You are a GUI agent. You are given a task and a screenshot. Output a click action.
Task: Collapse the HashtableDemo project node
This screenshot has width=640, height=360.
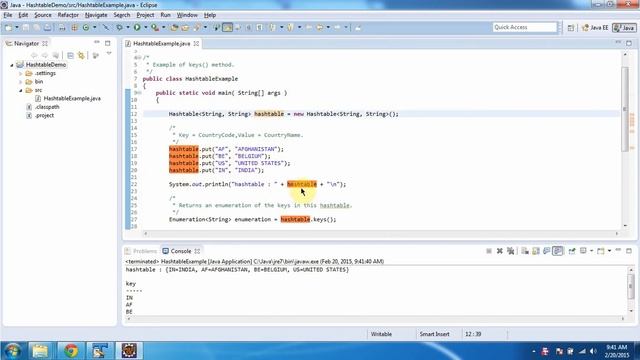[12, 65]
